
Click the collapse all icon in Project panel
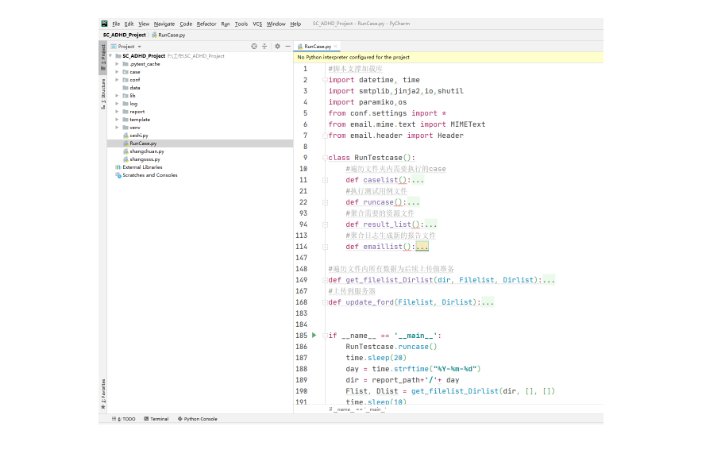click(263, 46)
